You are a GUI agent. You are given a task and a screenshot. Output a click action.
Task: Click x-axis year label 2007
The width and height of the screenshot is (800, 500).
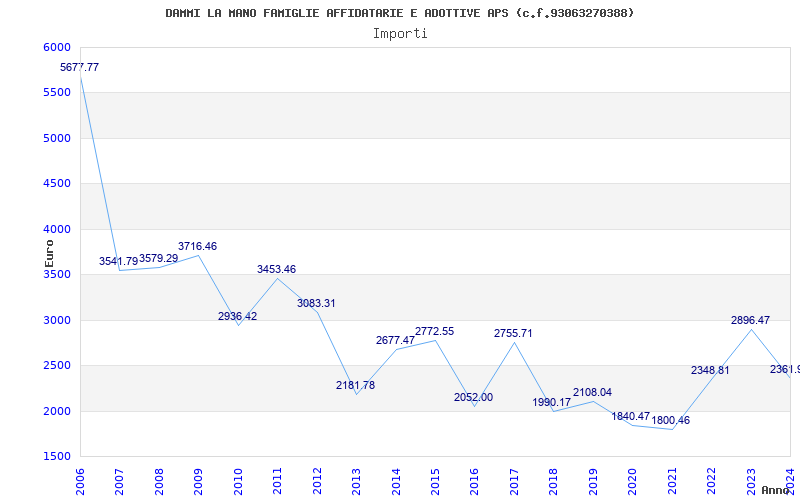click(119, 481)
